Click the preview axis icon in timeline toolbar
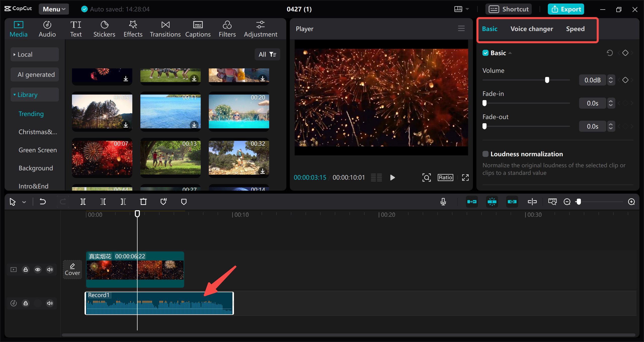The height and width of the screenshot is (342, 644). 532,202
